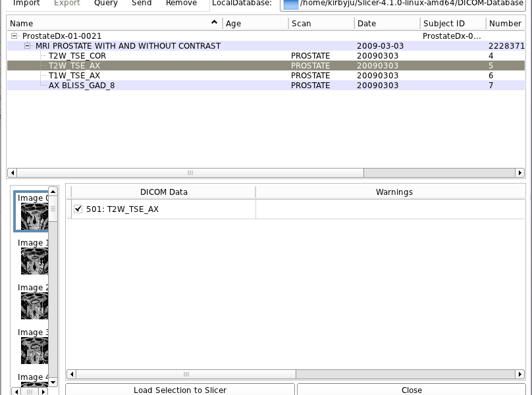Click right arrow of series table scrollbar

(519, 172)
